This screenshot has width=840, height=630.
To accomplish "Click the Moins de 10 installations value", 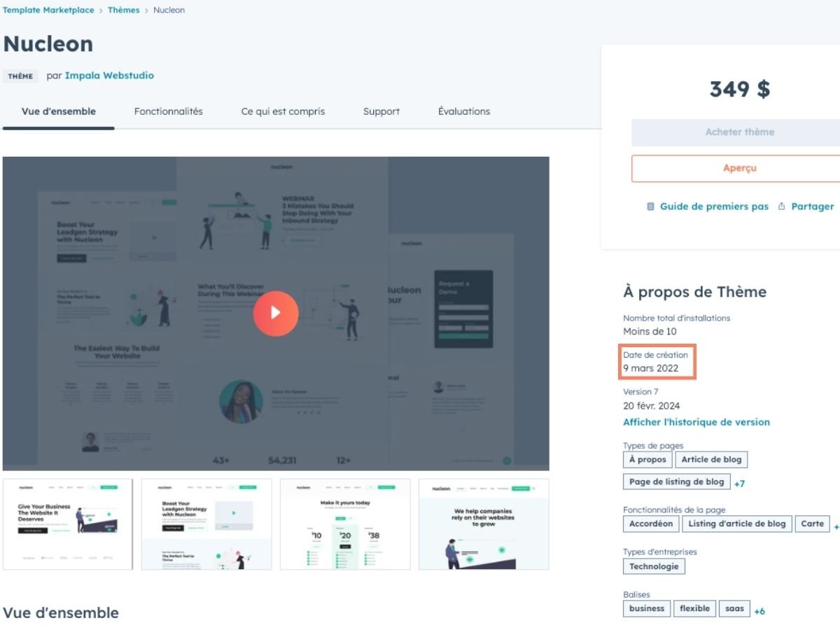I will (x=650, y=331).
